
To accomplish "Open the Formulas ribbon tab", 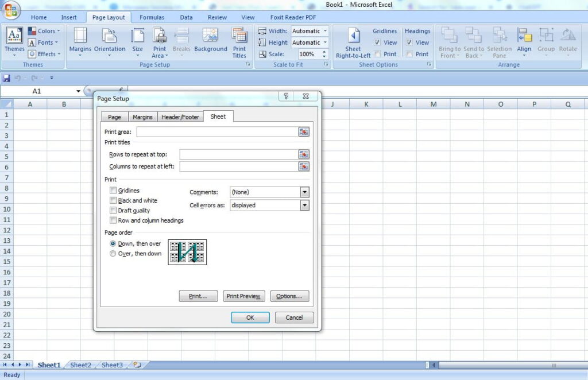I will tap(152, 18).
